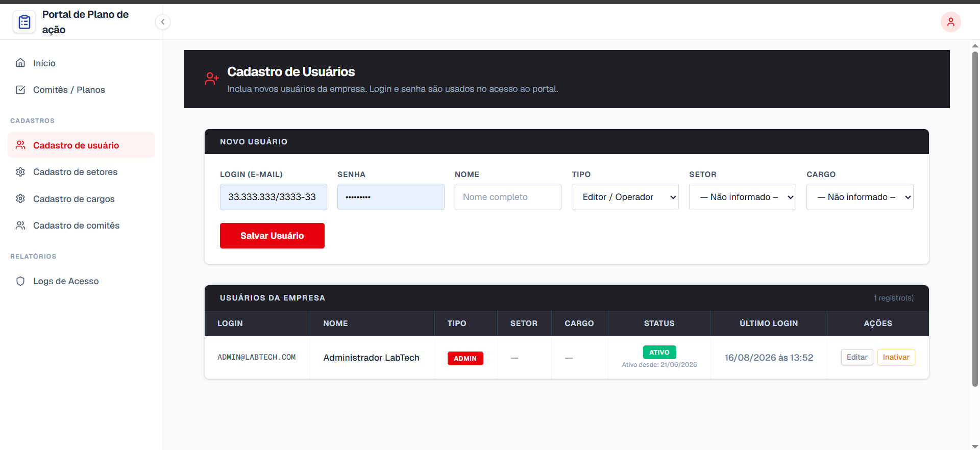The image size is (980, 450).
Task: Click the AÇÕES column header
Action: pos(878,323)
